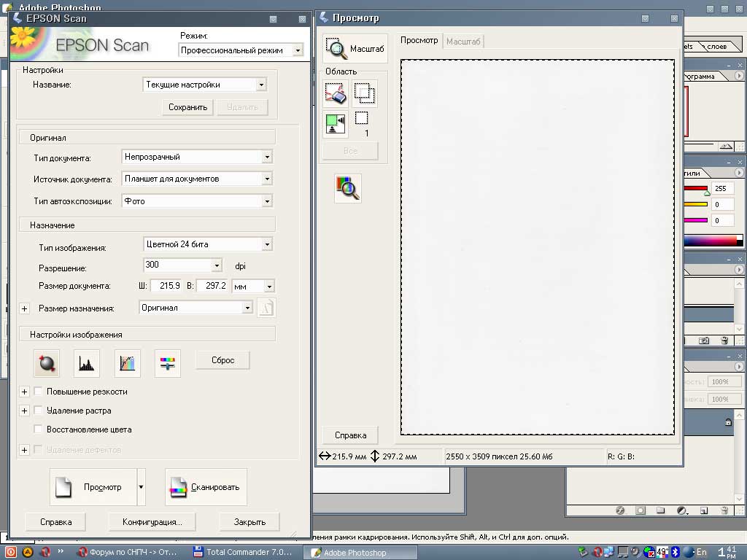747x560 pixels.
Task: Click the new group folder icon in Photoshop panel
Action: 660,510
